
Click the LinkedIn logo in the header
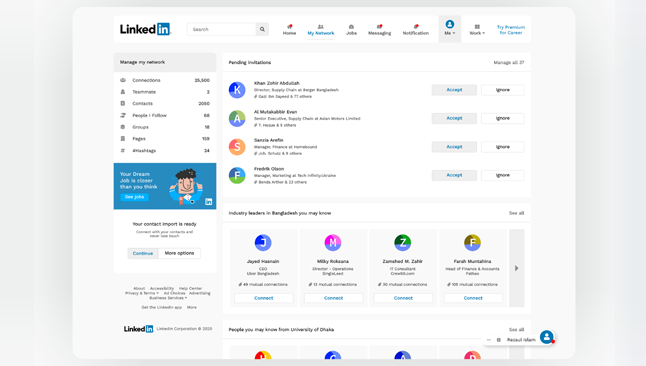click(145, 29)
